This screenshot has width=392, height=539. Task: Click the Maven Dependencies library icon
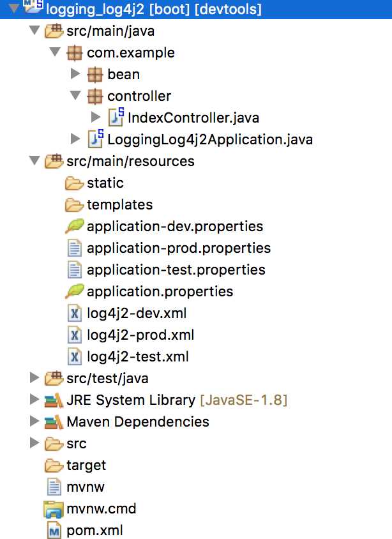(54, 422)
